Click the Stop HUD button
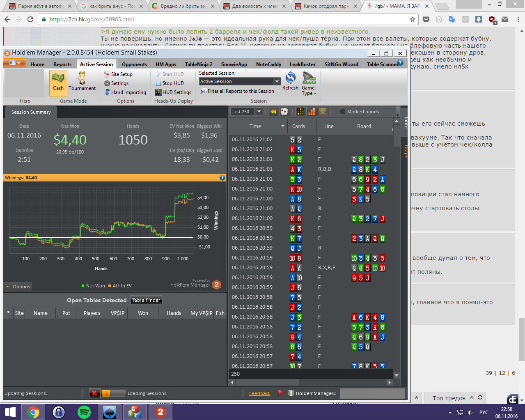525x420 pixels. click(x=172, y=83)
